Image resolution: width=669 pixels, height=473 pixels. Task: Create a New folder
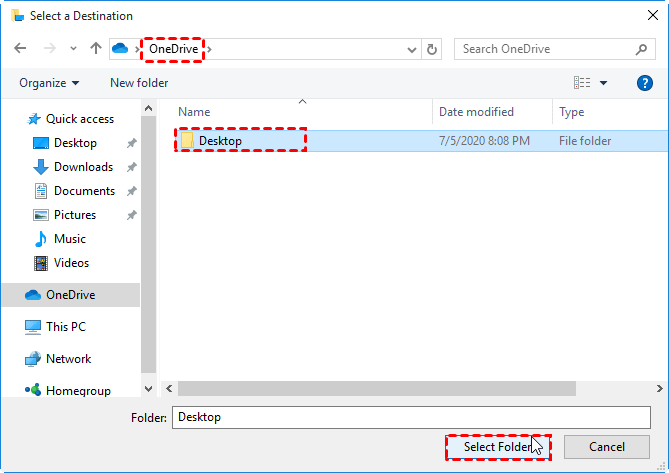coord(139,83)
